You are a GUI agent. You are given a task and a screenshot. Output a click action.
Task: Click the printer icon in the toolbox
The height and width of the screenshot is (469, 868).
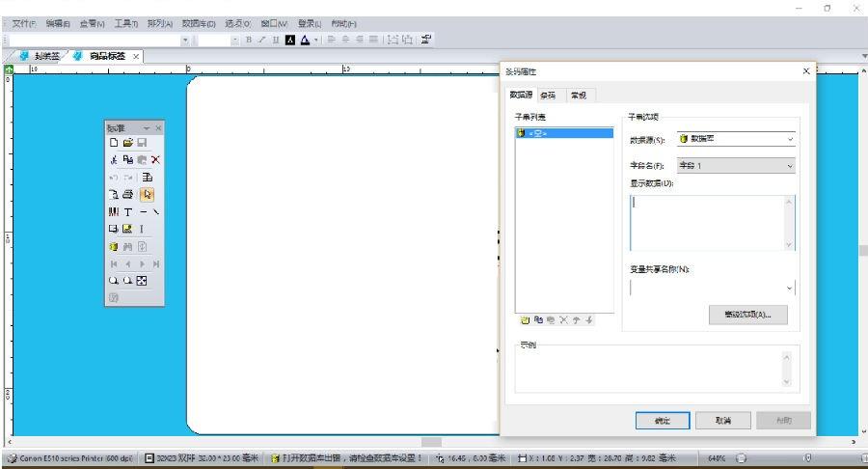[127, 194]
